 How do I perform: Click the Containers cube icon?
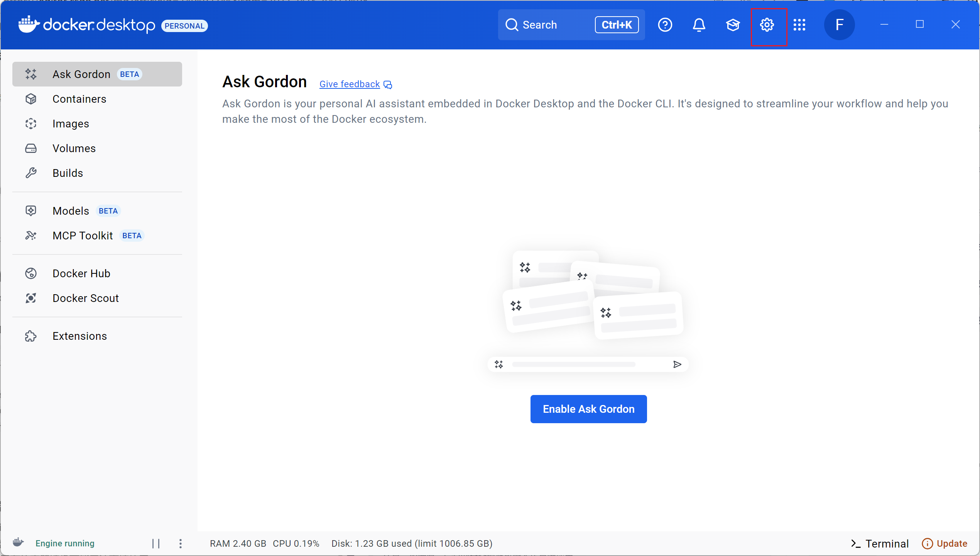point(31,99)
